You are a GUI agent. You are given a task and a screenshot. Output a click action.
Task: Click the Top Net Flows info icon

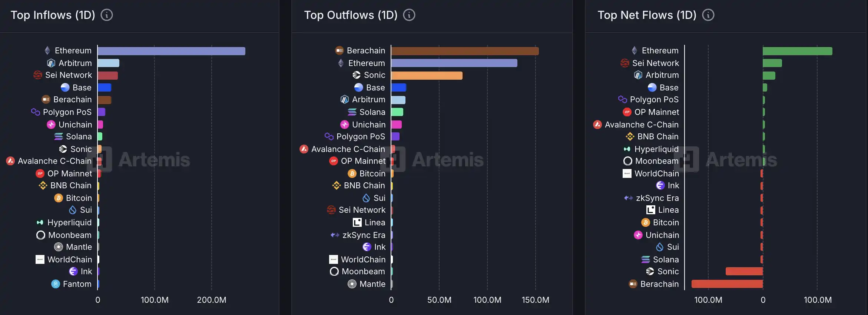[x=708, y=15]
